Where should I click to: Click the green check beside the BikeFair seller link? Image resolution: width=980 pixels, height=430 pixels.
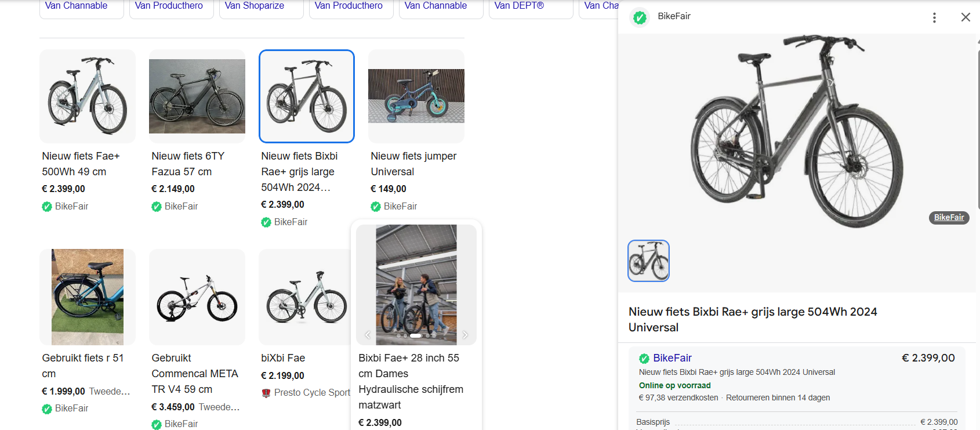coord(644,359)
